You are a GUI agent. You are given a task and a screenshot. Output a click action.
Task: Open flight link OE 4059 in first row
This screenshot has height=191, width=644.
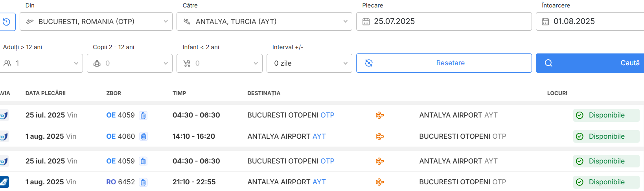(120, 115)
